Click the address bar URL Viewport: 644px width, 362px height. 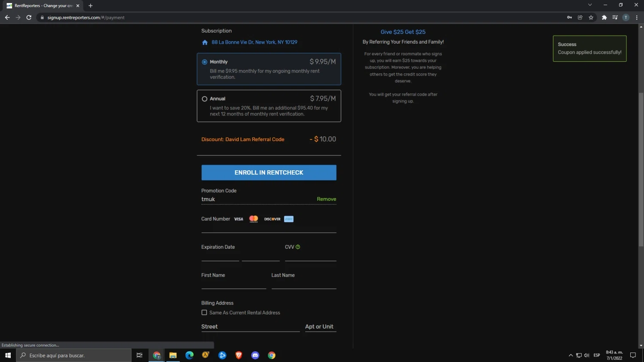pyautogui.click(x=86, y=18)
